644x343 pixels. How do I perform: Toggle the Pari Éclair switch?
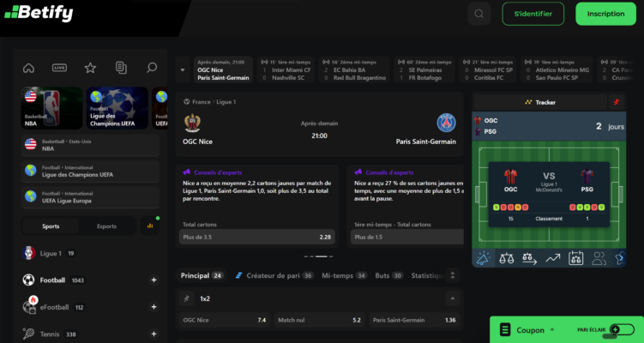point(623,329)
